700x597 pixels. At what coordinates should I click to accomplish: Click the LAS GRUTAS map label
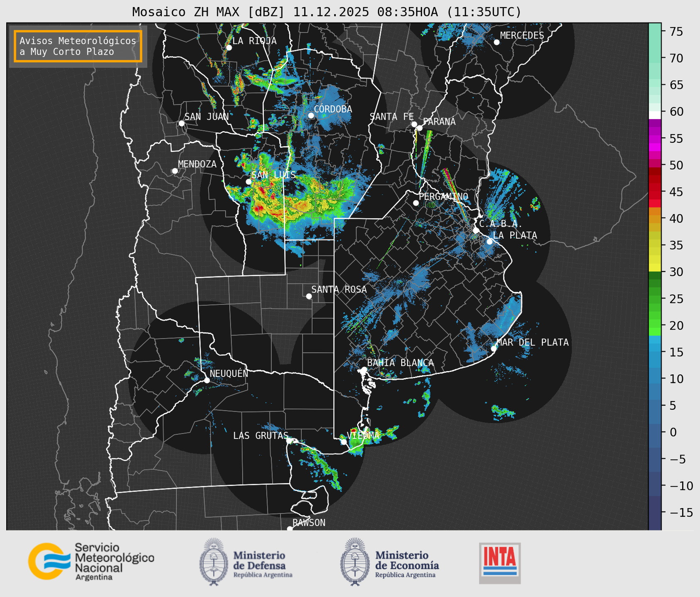[x=261, y=436]
